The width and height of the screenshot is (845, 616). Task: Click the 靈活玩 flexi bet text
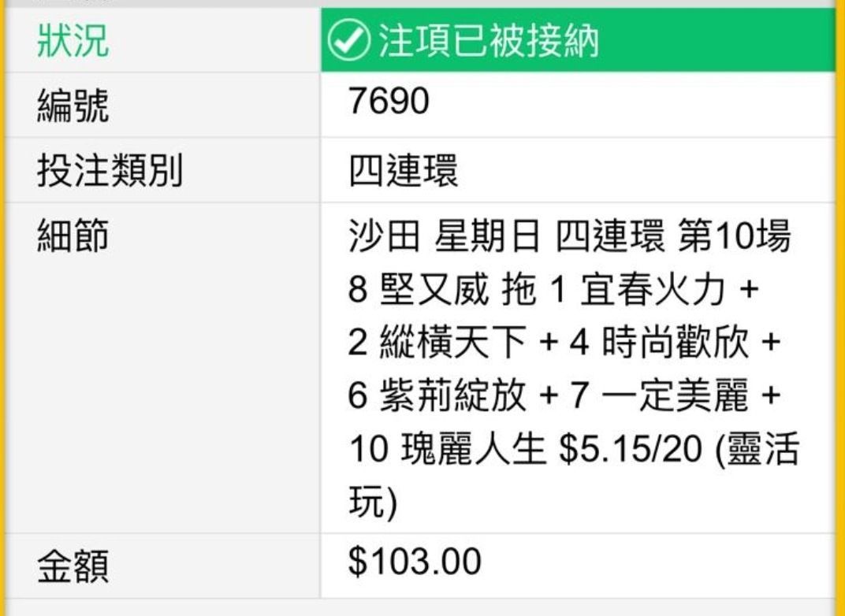(573, 475)
